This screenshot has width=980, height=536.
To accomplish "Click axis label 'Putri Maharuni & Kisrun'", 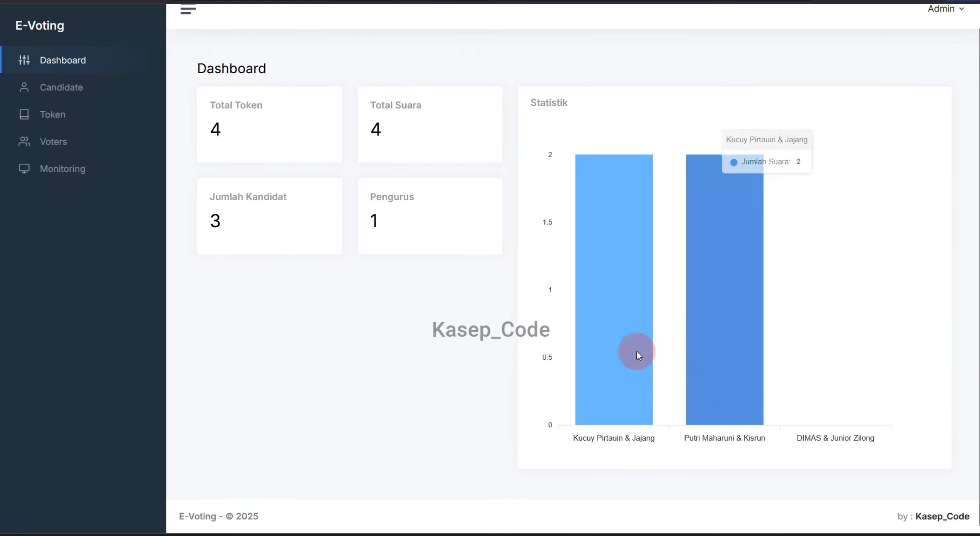I will tap(725, 438).
